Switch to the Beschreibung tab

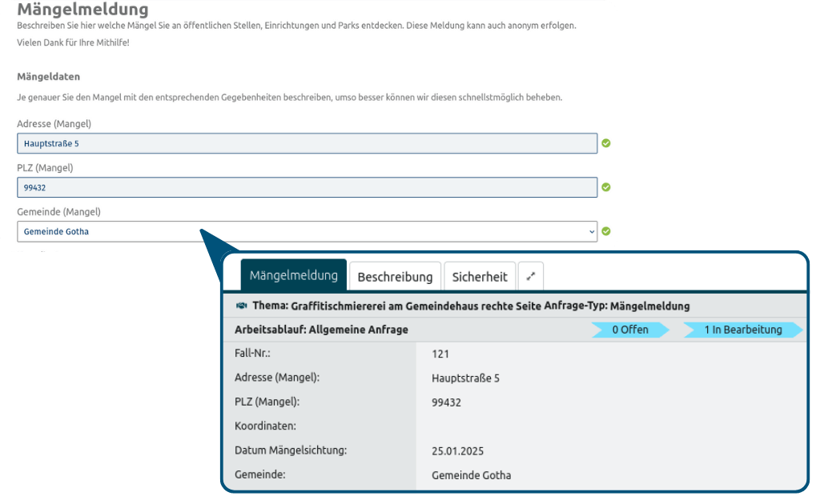pyautogui.click(x=395, y=276)
